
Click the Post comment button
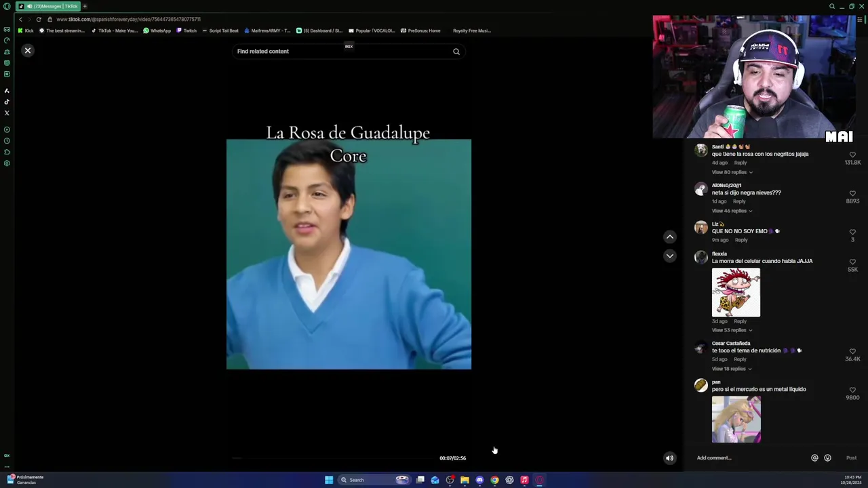[851, 458]
